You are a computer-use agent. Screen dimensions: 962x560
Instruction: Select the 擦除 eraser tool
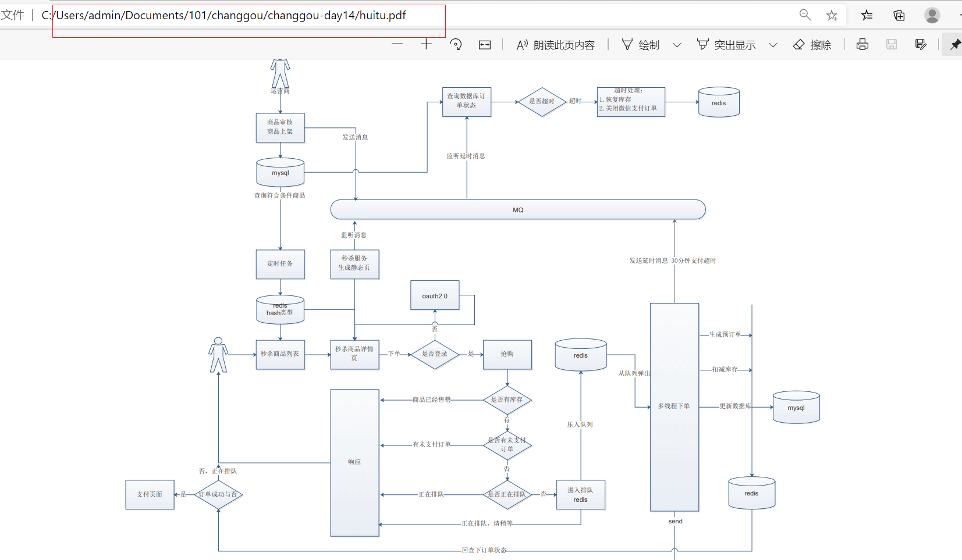[x=812, y=45]
